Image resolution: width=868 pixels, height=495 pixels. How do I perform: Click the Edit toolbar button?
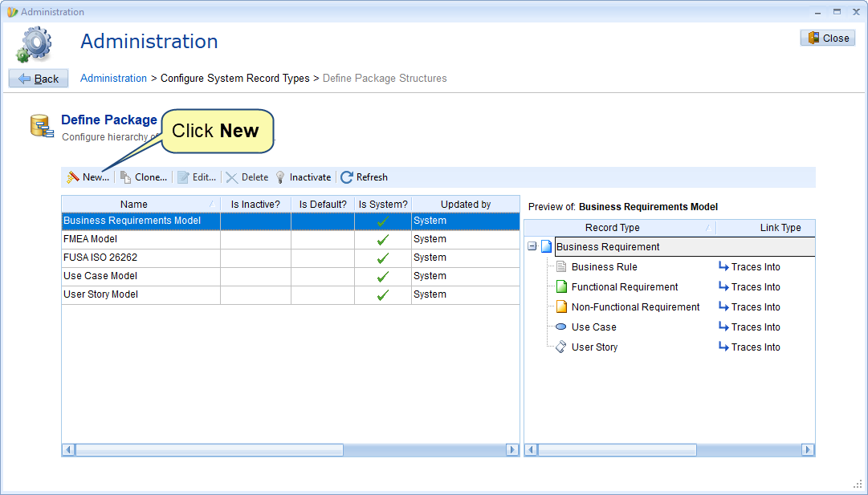tap(197, 177)
